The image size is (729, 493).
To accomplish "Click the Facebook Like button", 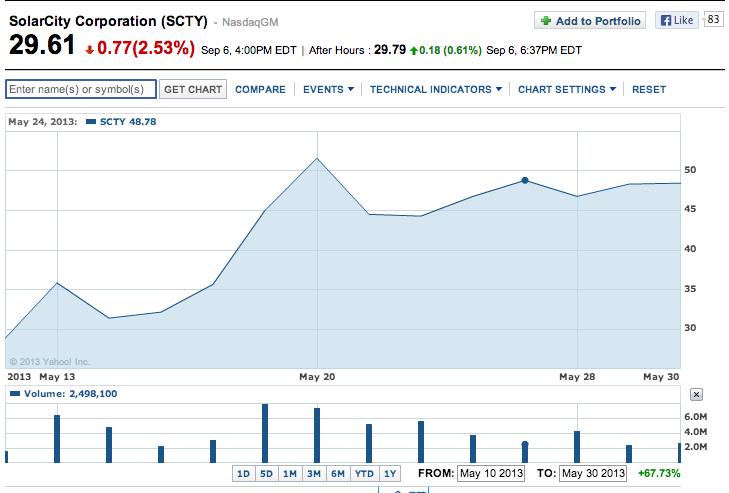I will point(677,20).
